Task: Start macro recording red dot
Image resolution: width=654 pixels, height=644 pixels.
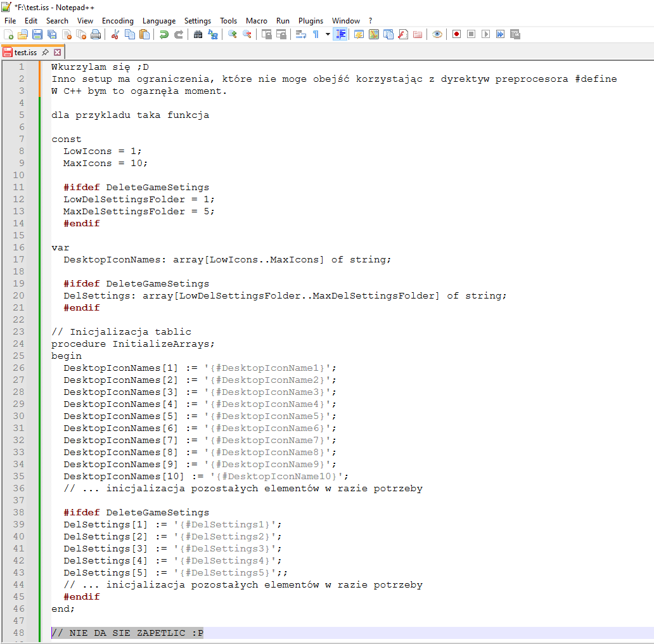Action: (x=457, y=34)
